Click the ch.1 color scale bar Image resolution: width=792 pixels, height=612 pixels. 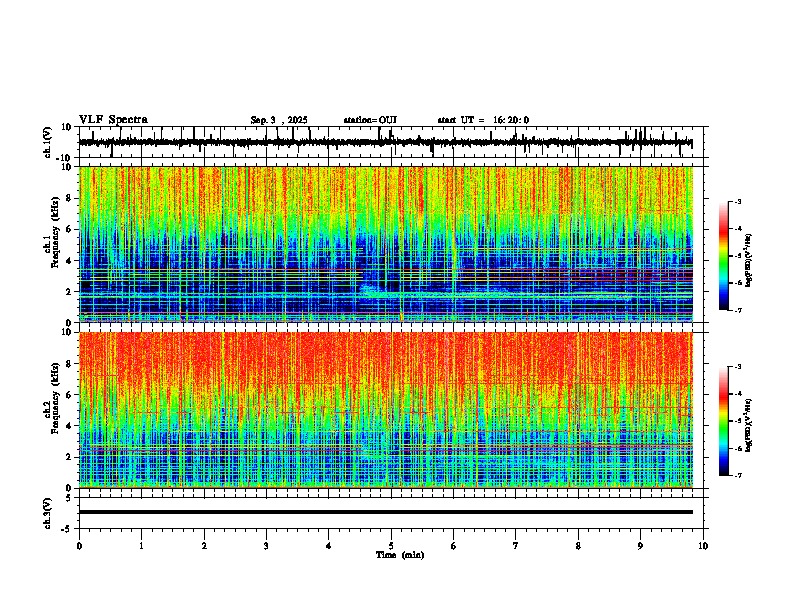tap(724, 256)
